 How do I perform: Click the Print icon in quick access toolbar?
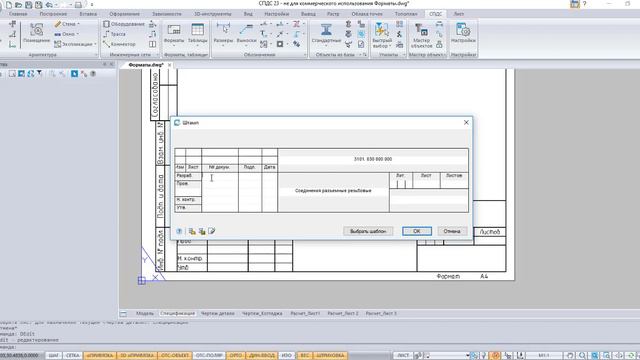[78, 5]
